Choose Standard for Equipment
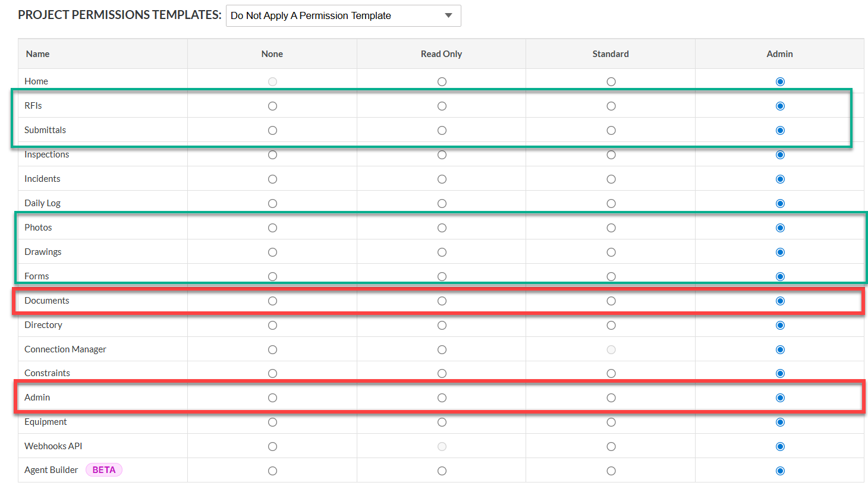868x492 pixels. (611, 422)
